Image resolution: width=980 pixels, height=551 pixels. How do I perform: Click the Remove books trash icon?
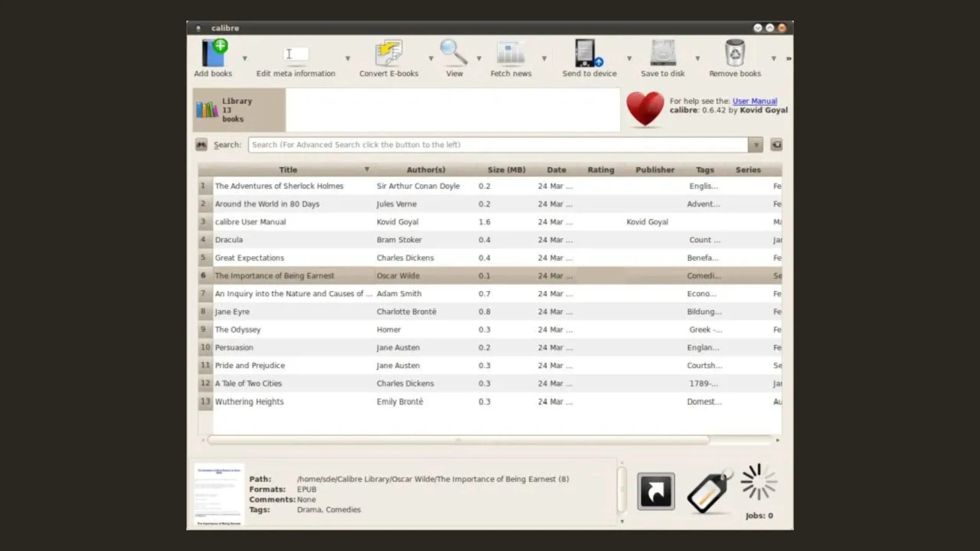pyautogui.click(x=735, y=53)
